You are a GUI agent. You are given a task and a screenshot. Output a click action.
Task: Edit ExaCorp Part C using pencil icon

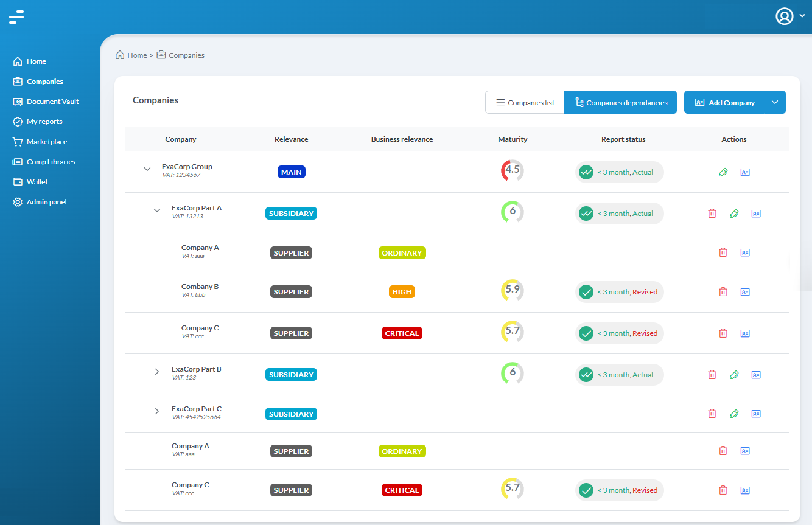734,414
